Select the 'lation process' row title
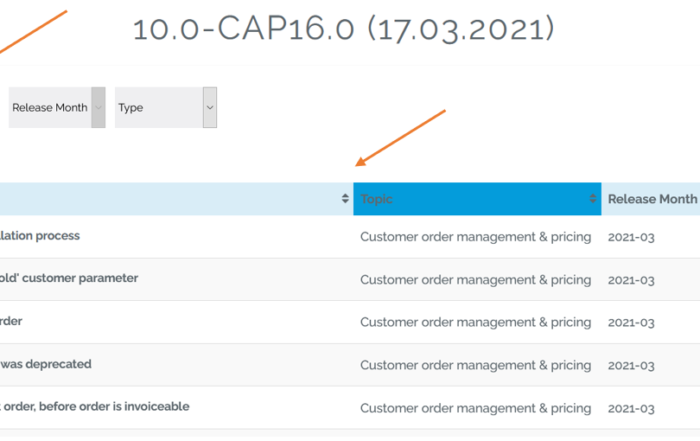The width and height of the screenshot is (700, 441). pyautogui.click(x=40, y=236)
